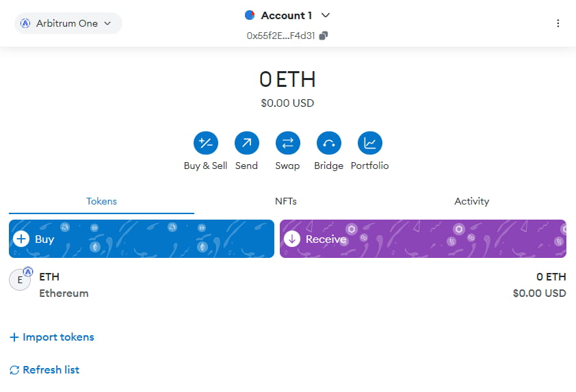This screenshot has width=576, height=392.
Task: Click the ETH token avatar icon
Action: [x=20, y=280]
